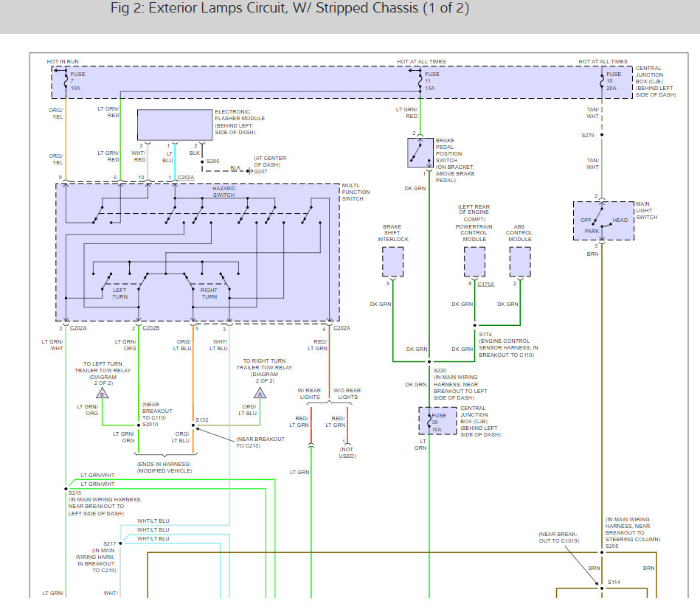Click the WHT/RED wire label at flasher pin 3
Image resolution: width=700 pixels, height=612 pixels.
coord(139,156)
